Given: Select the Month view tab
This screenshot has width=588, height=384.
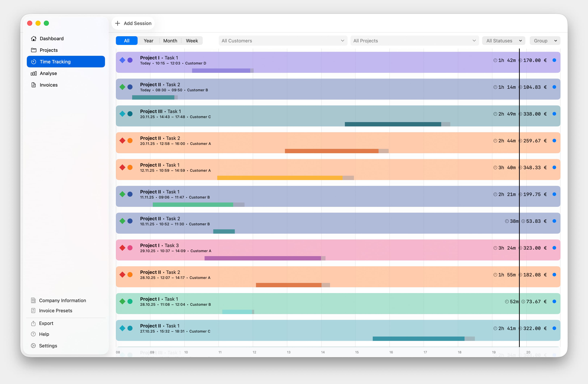Looking at the screenshot, I should pos(170,41).
